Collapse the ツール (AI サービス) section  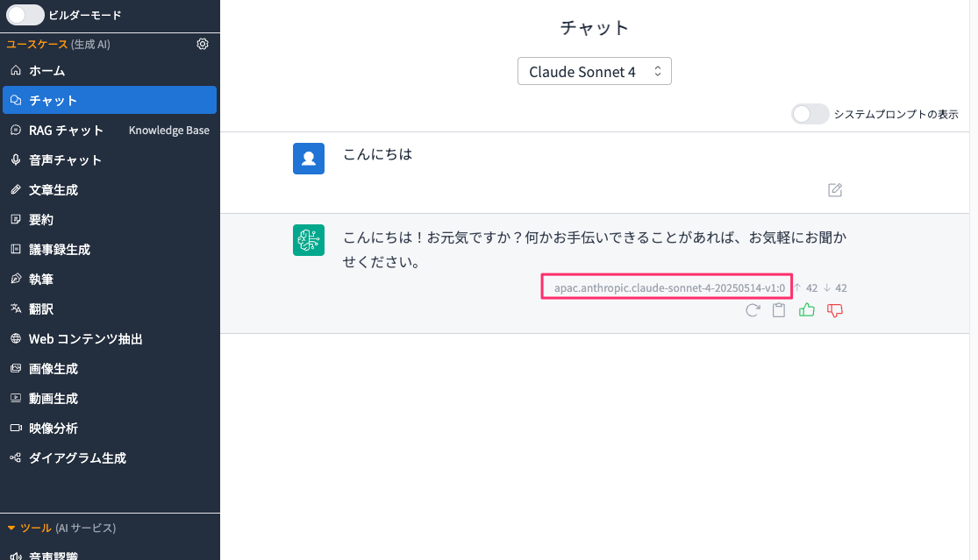pyautogui.click(x=34, y=528)
